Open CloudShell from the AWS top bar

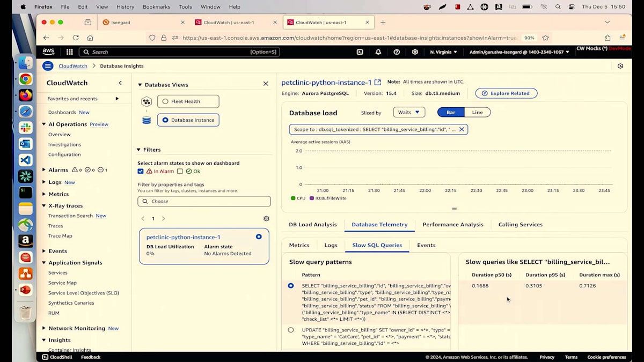[360, 52]
